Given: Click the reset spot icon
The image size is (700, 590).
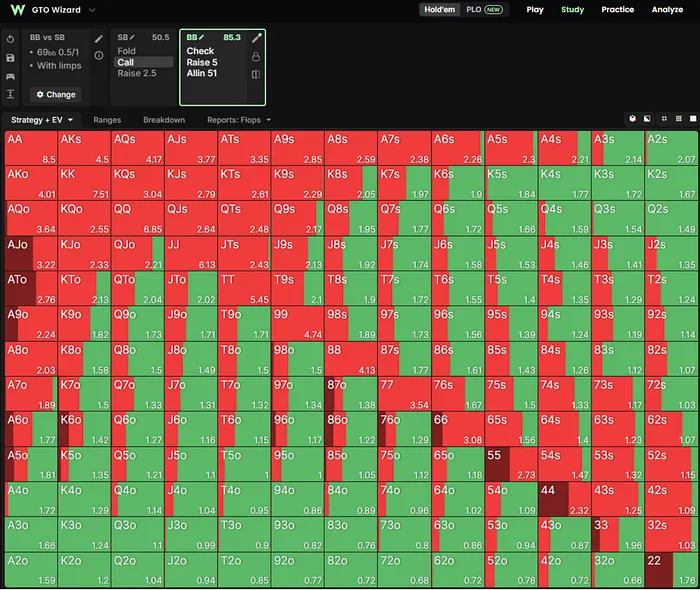Looking at the screenshot, I should [x=10, y=39].
